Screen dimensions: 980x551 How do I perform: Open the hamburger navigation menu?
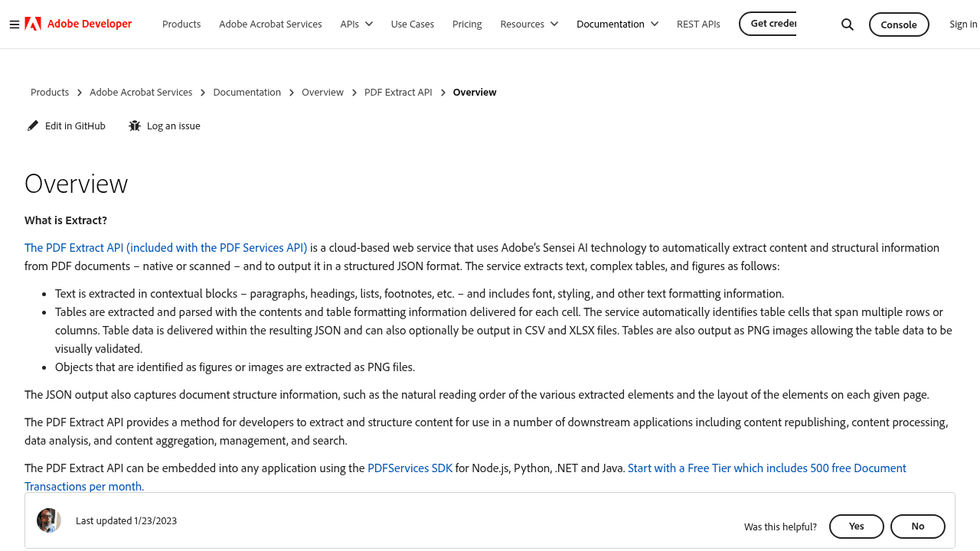15,24
